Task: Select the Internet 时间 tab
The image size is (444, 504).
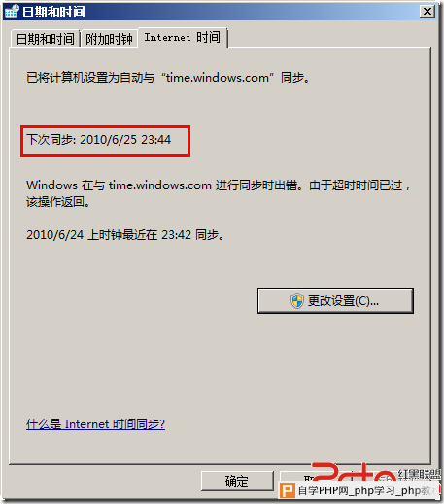Action: click(183, 37)
